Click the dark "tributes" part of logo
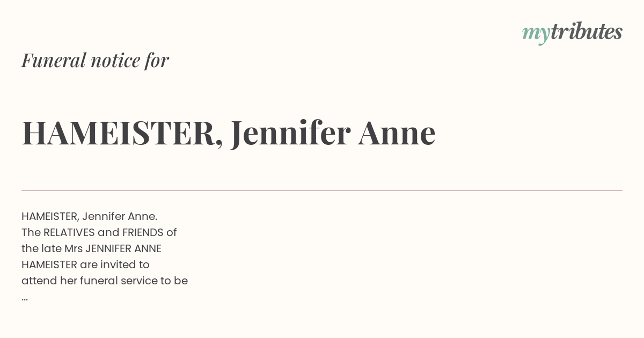This screenshot has width=644, height=338. point(586,32)
